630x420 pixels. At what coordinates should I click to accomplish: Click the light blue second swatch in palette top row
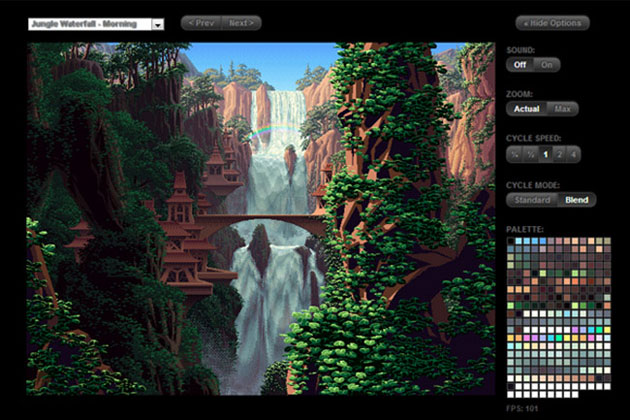pyautogui.click(x=518, y=241)
